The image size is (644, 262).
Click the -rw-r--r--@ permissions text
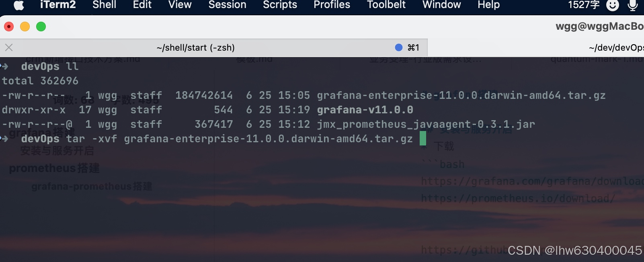tap(37, 124)
